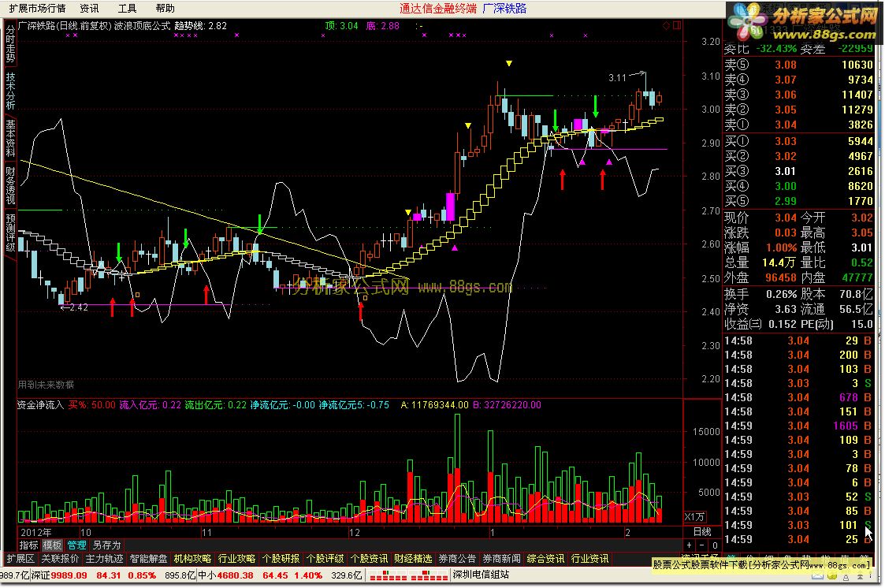Click the 波浪顶底公式 indicator name
The height and width of the screenshot is (588, 885).
tap(142, 25)
